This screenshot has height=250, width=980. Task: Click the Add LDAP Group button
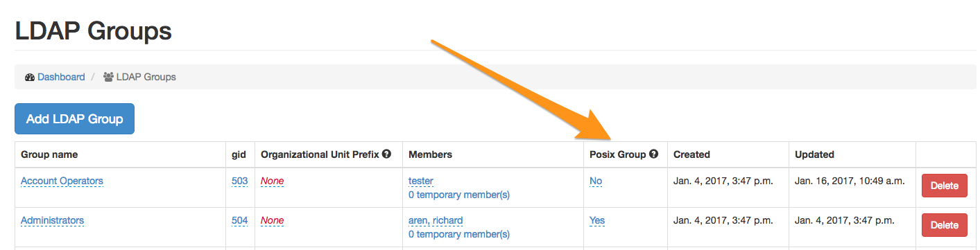pos(74,119)
